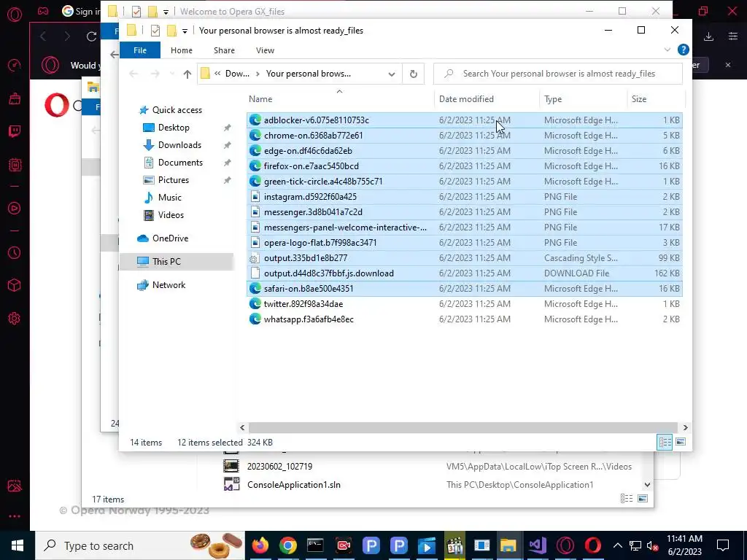Open Pictures in navigation pane
This screenshot has height=560, width=747.
[166, 180]
